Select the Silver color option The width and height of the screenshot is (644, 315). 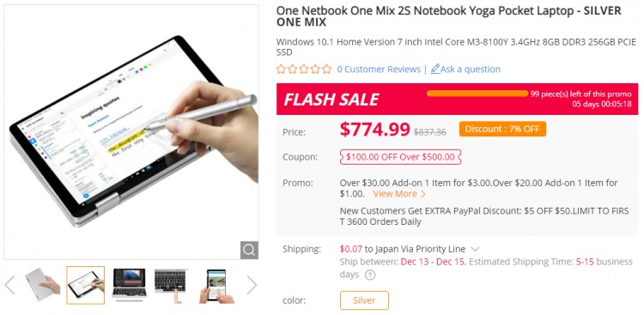coord(364,300)
